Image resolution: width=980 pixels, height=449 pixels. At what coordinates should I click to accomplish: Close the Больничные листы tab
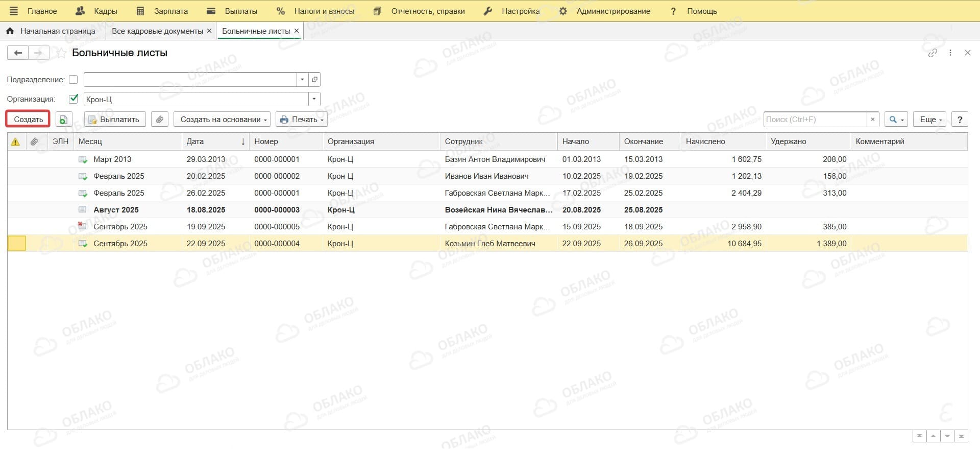click(297, 31)
